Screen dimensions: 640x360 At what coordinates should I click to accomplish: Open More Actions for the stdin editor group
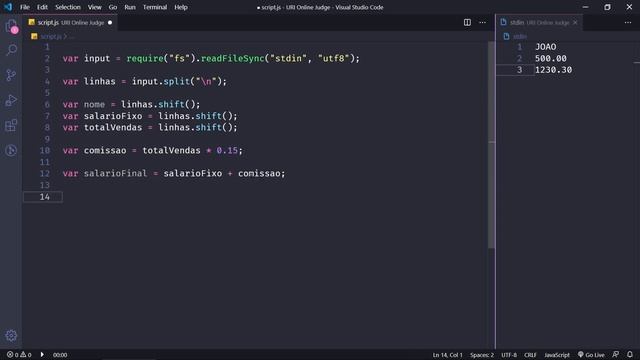(628, 22)
